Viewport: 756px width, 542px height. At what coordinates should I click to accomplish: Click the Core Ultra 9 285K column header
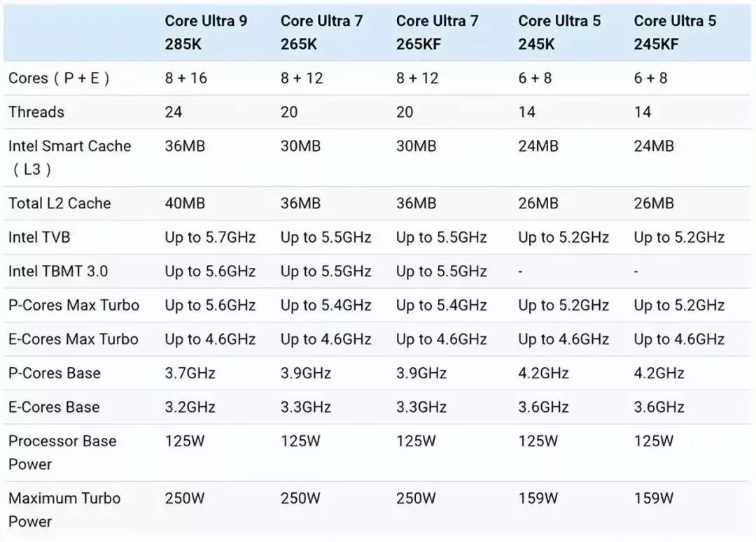206,32
